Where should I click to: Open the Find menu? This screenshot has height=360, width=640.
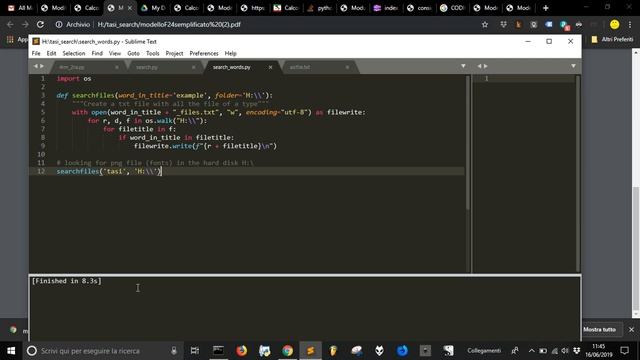97,53
